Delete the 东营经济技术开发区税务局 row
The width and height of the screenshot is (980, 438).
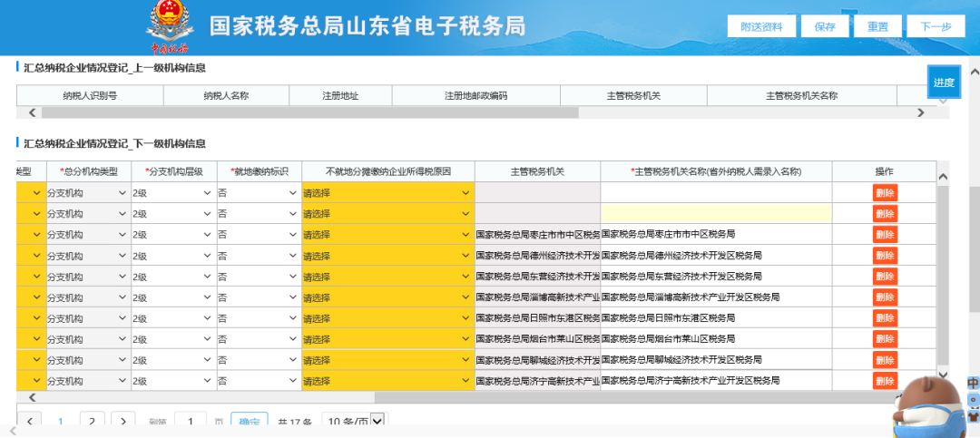point(885,277)
